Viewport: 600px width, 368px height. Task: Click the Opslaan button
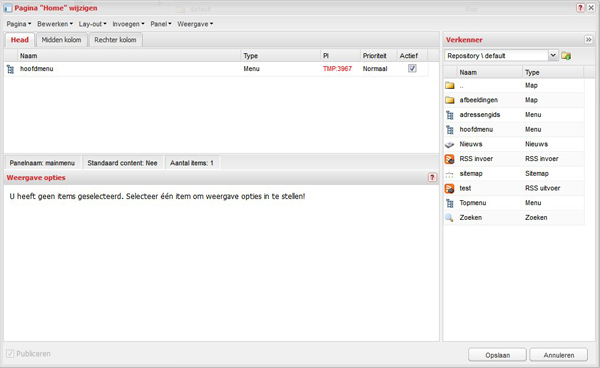click(497, 355)
